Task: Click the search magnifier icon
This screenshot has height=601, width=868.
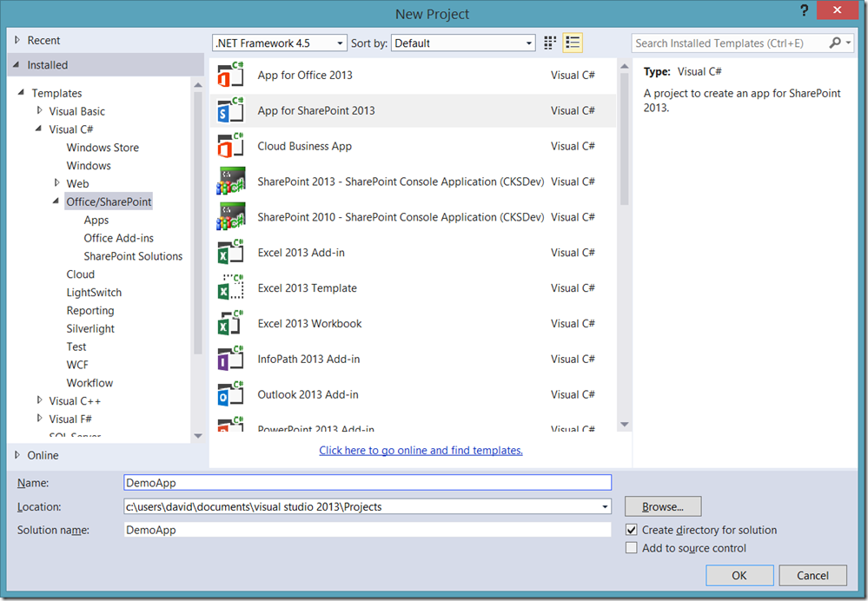Action: coord(835,43)
